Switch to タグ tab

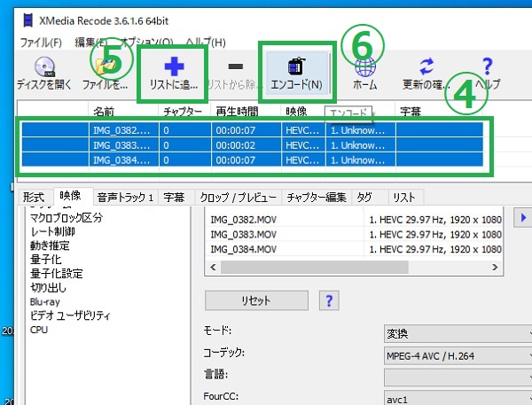pos(364,197)
